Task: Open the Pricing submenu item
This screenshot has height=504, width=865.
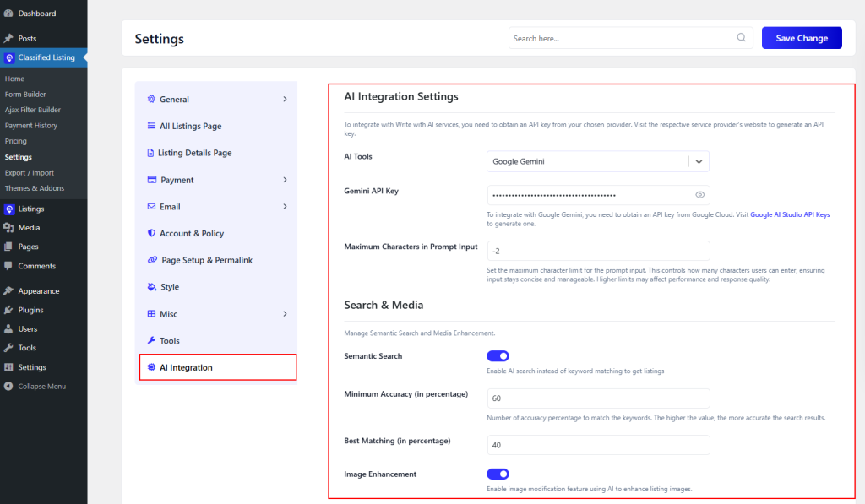Action: click(15, 141)
